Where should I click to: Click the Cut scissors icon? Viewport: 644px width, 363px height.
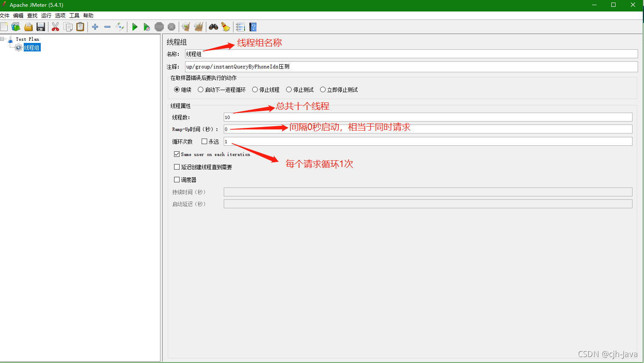click(55, 27)
